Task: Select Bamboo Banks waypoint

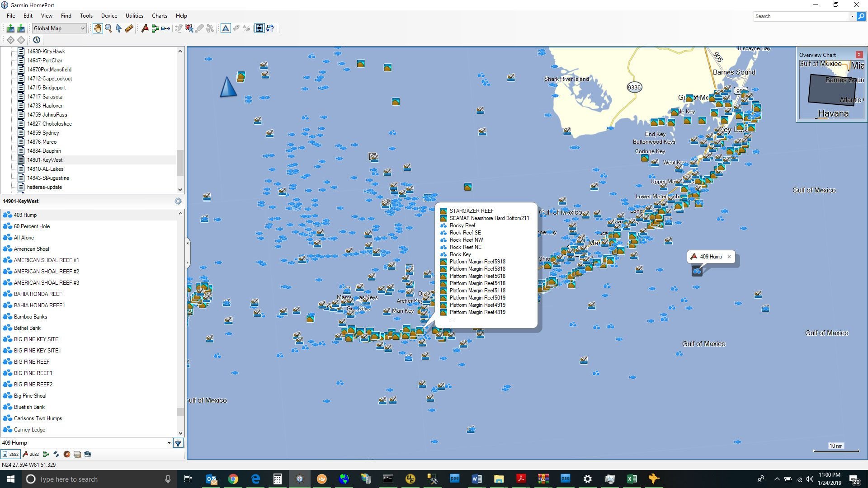Action: pyautogui.click(x=30, y=317)
